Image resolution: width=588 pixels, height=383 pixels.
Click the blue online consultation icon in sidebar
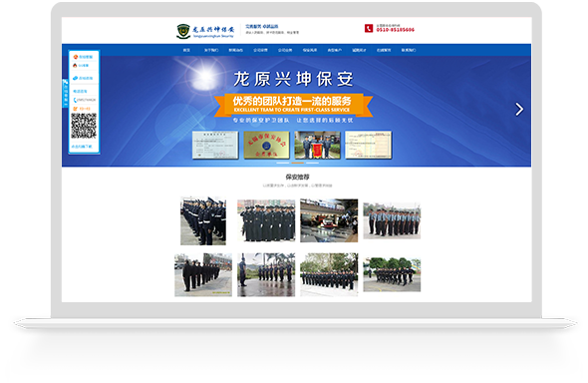(x=76, y=78)
